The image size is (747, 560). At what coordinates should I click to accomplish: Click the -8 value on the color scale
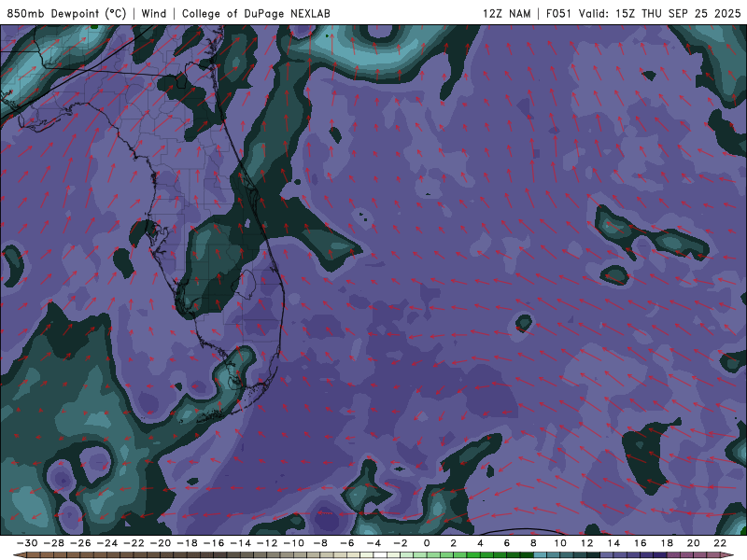(320, 543)
